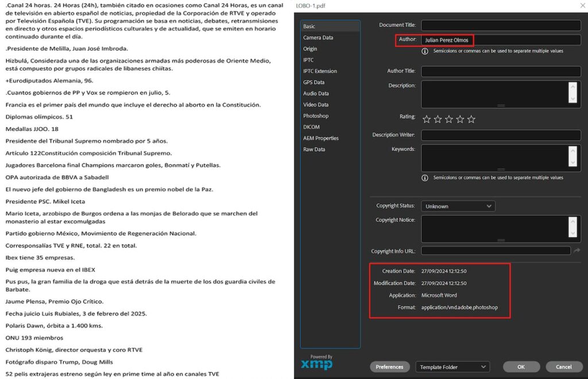Click the XMP logo
The height and width of the screenshot is (379, 588).
point(316,362)
